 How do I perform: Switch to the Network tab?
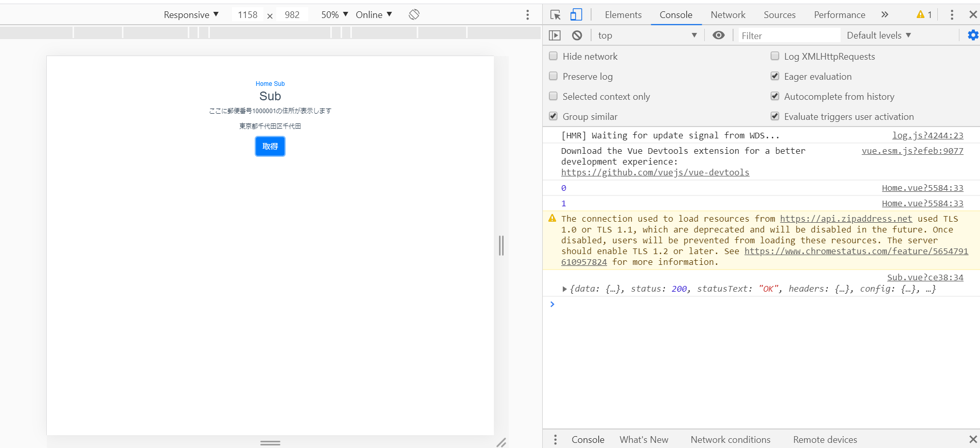click(x=728, y=15)
